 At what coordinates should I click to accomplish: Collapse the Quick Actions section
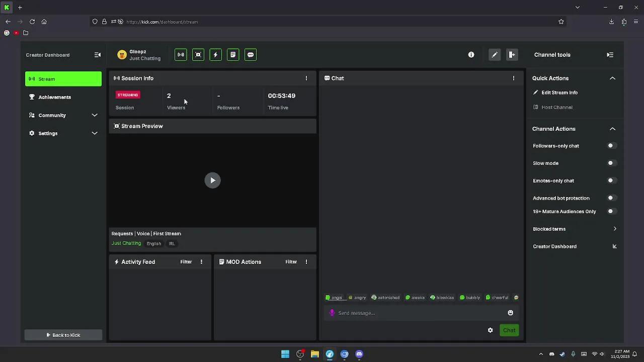(612, 78)
